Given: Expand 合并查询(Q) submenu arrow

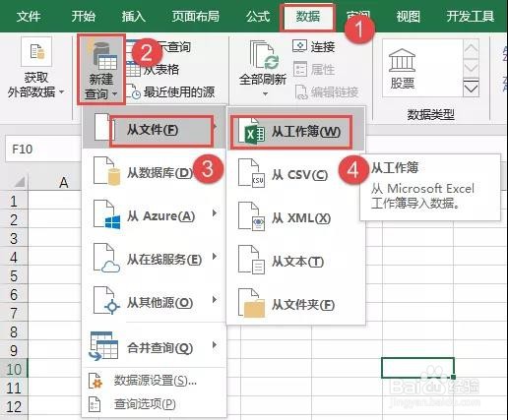Looking at the screenshot, I should 215,345.
